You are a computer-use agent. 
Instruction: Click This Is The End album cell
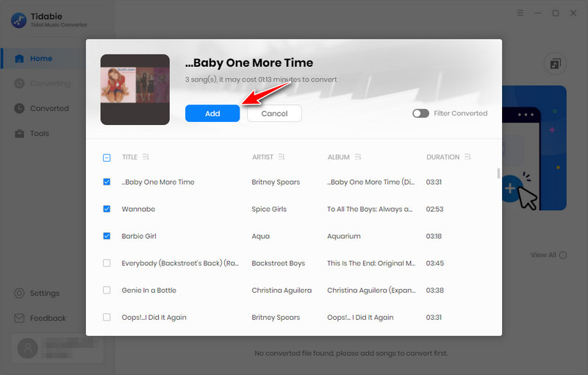point(371,263)
